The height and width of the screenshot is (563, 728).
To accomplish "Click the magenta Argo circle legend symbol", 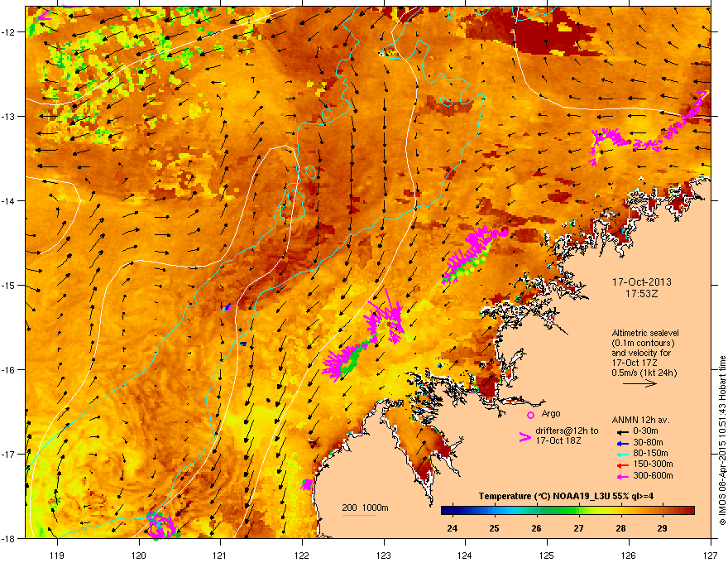I will 530,415.
